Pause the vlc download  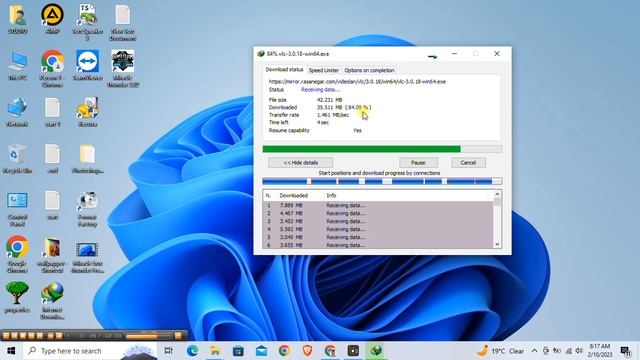(418, 162)
